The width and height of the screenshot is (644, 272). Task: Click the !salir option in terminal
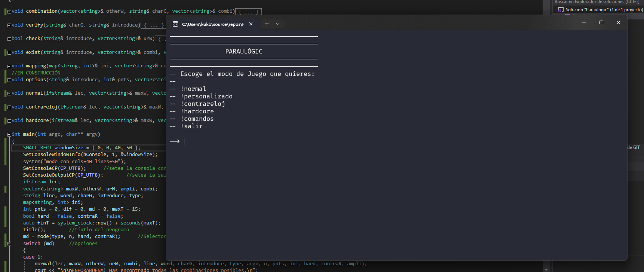point(191,126)
